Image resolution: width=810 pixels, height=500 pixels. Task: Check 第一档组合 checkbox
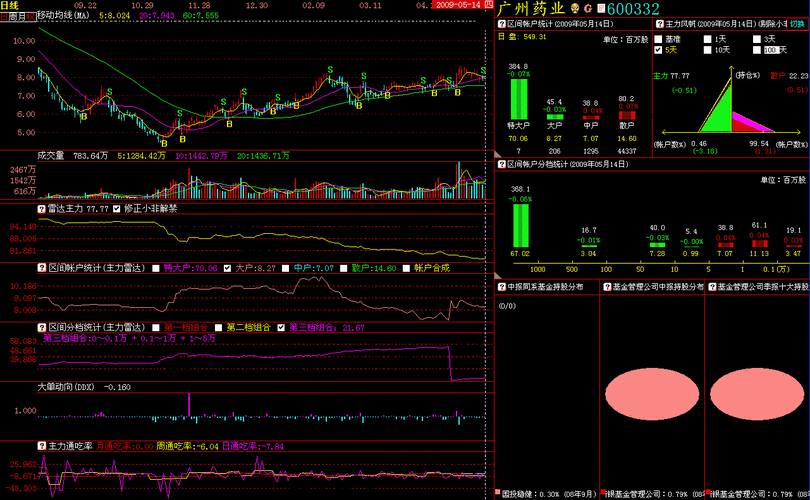coord(156,327)
